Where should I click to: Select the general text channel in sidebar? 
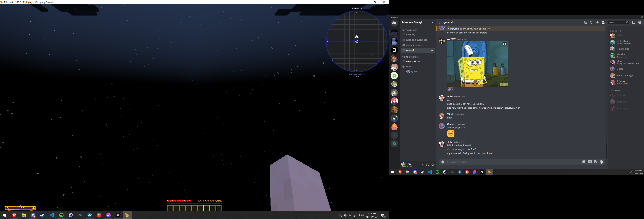point(418,50)
